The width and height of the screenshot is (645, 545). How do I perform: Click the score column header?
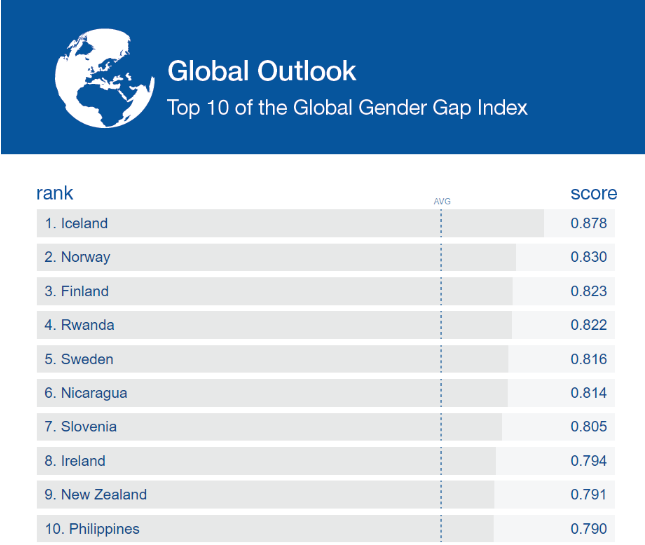(593, 193)
